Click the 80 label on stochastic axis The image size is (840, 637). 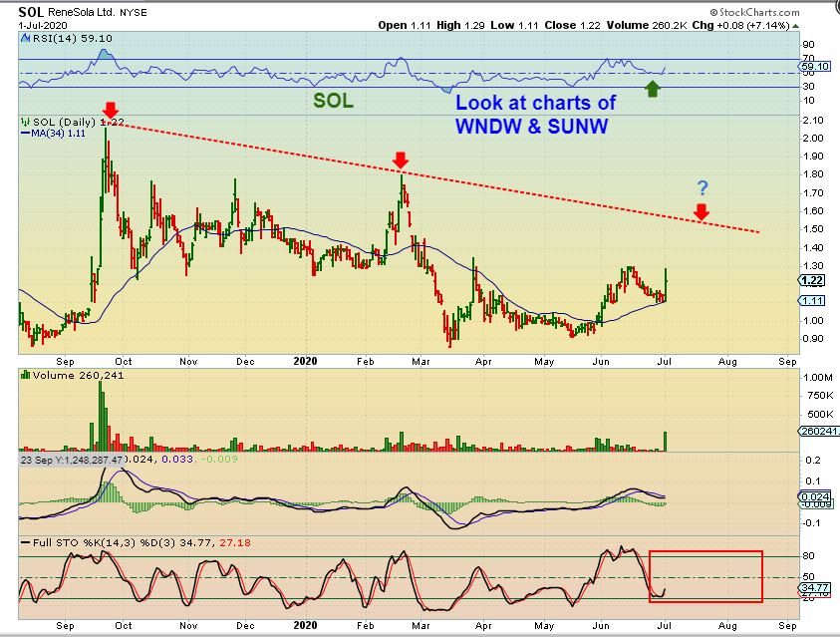pyautogui.click(x=808, y=555)
